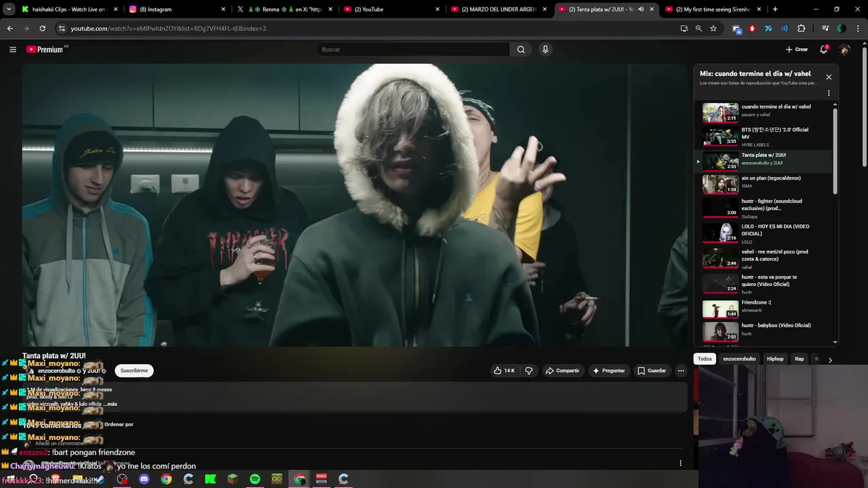Screen dimensions: 868x488
Task: Open the YouTube account avatar menu
Action: [x=844, y=49]
